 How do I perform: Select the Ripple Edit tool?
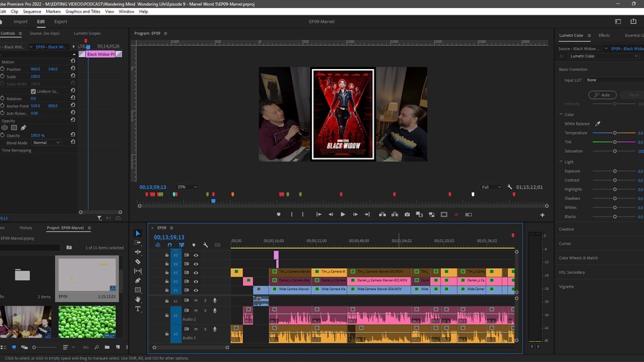click(x=138, y=252)
